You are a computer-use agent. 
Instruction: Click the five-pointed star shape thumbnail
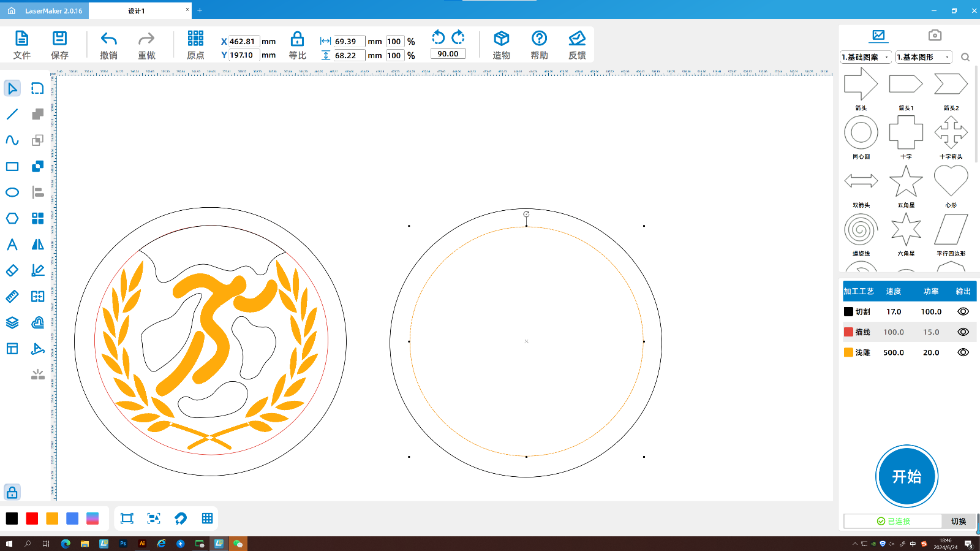click(905, 182)
